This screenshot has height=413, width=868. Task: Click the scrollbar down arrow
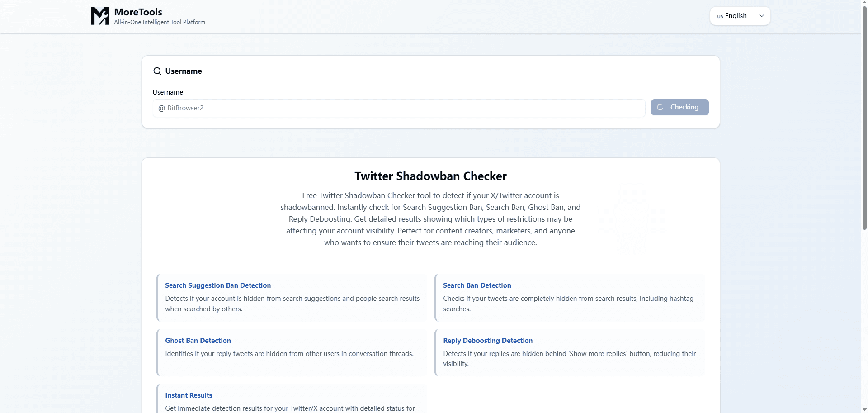864,409
